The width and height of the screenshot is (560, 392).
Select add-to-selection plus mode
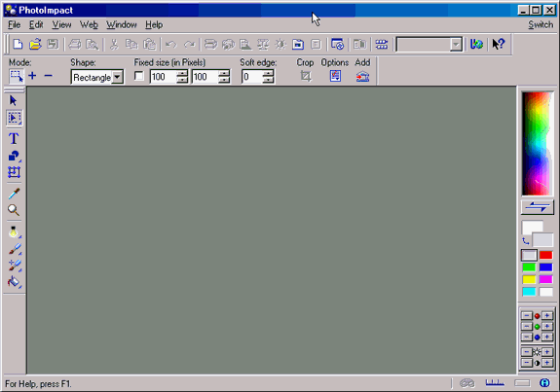[32, 76]
